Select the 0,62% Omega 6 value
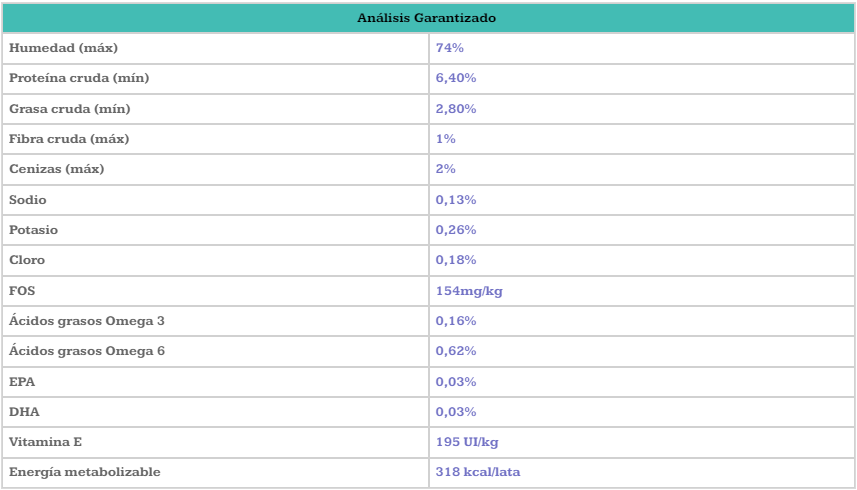The width and height of the screenshot is (857, 490). 456,351
